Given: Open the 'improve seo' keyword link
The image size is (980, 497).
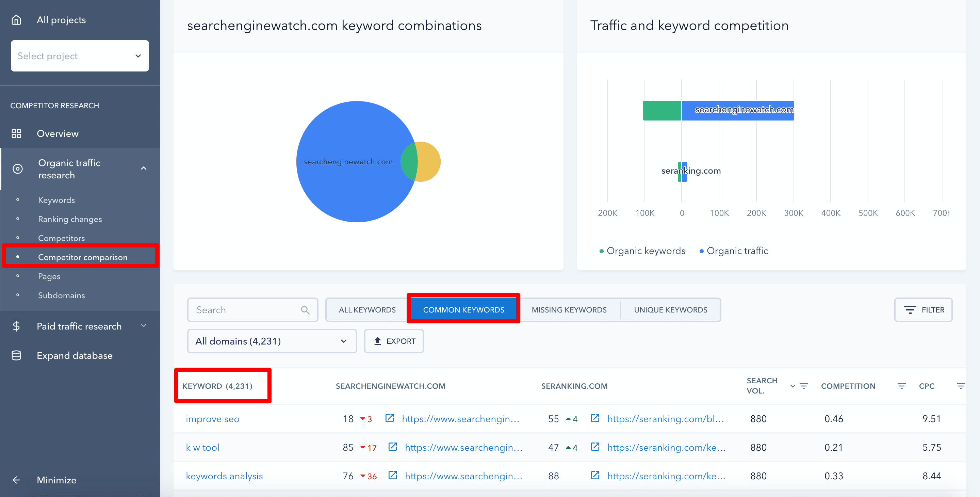Looking at the screenshot, I should 212,419.
